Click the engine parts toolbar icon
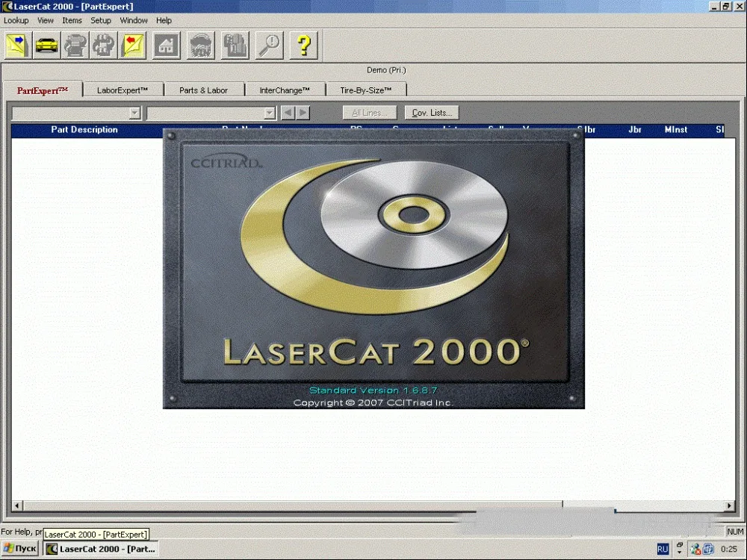Screen dimensions: 747x560 (75, 45)
